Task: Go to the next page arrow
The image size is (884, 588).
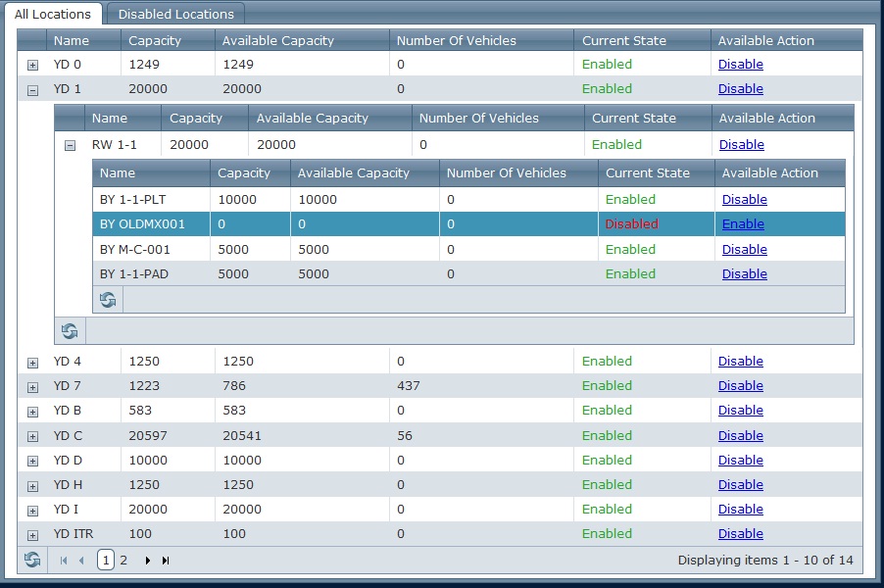Action: [x=147, y=561]
